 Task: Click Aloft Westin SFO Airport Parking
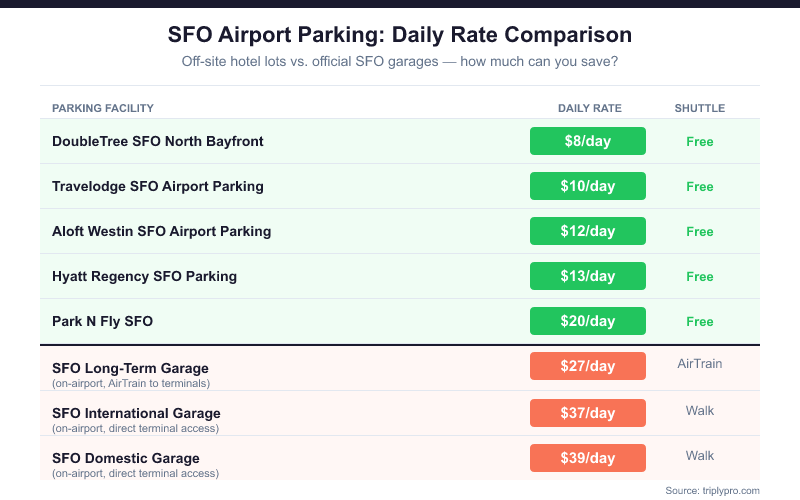[x=161, y=231]
